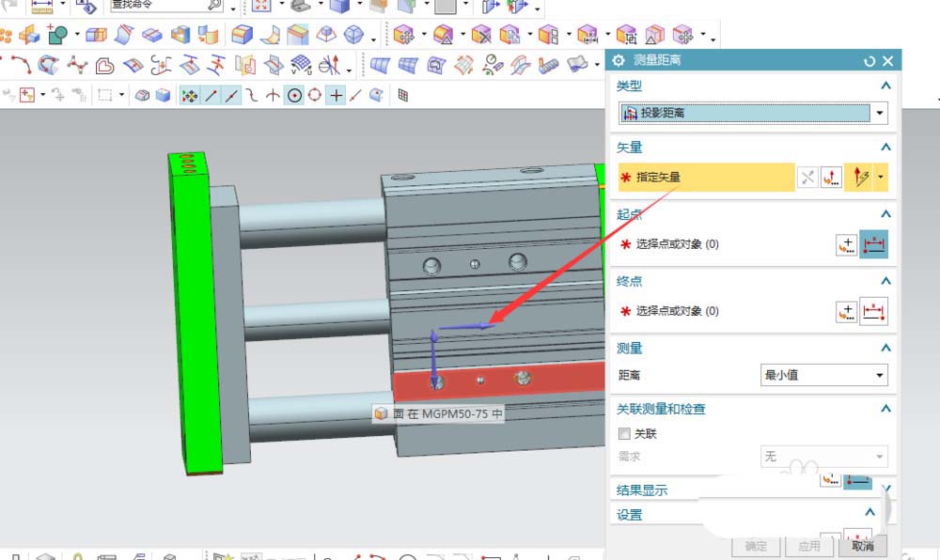Collapse the 起点 section
940x560 pixels.
(885, 214)
